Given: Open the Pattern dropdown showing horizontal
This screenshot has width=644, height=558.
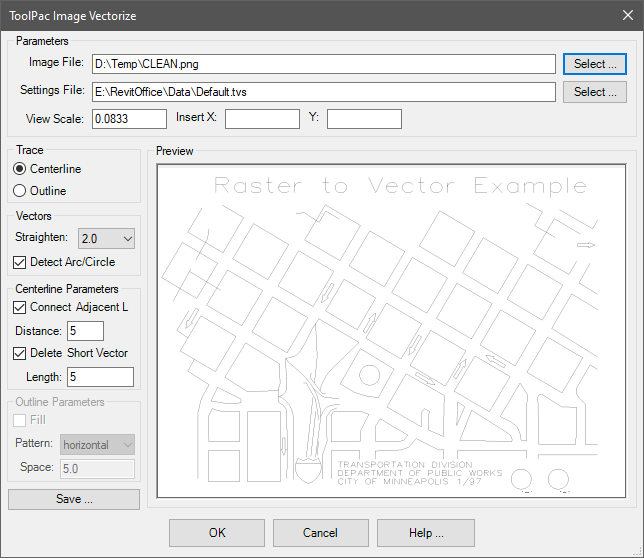Looking at the screenshot, I should coord(97,445).
